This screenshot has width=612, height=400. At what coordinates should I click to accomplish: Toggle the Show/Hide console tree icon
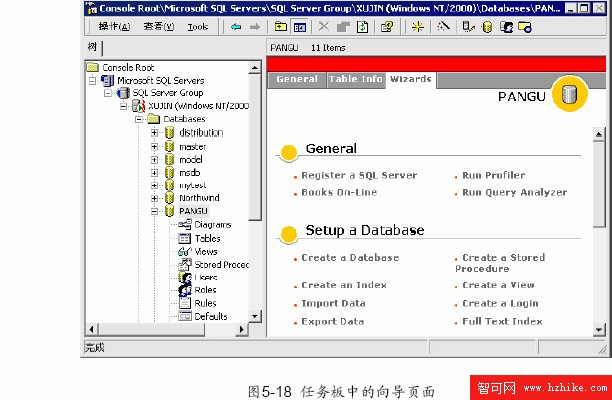coord(300,27)
